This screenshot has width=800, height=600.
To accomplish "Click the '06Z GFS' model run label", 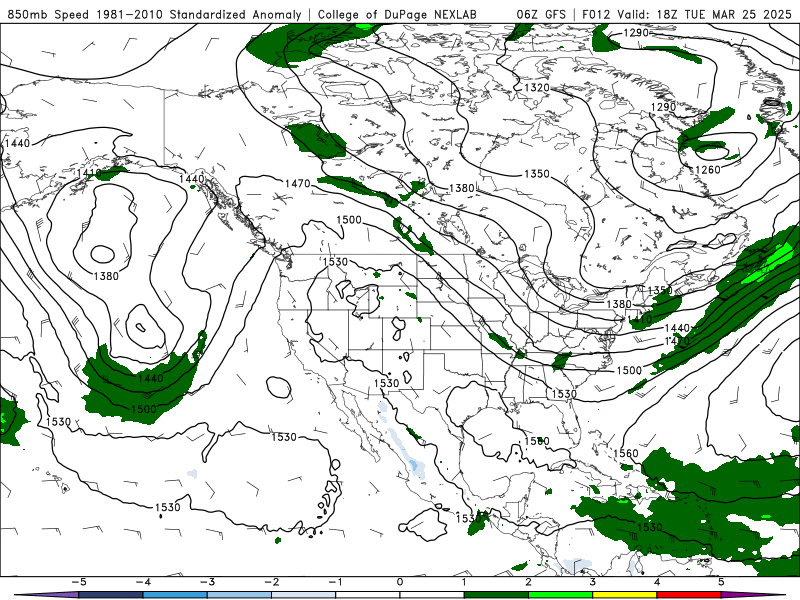I will 541,14.
